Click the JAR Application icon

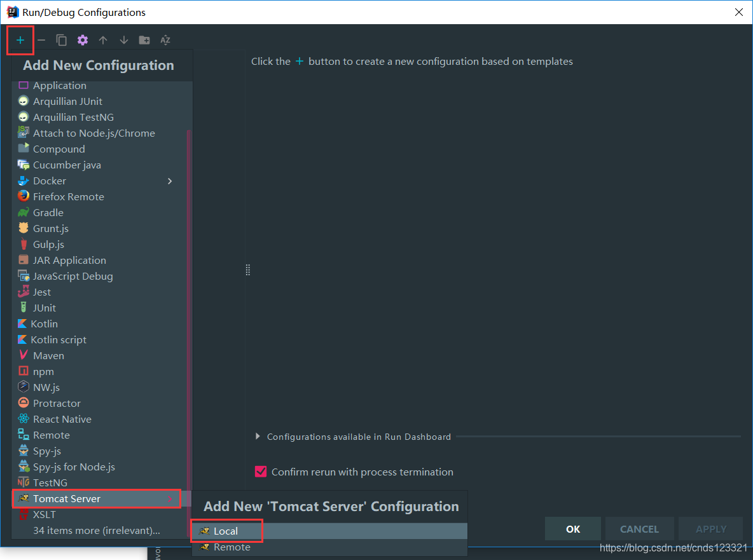[23, 259]
